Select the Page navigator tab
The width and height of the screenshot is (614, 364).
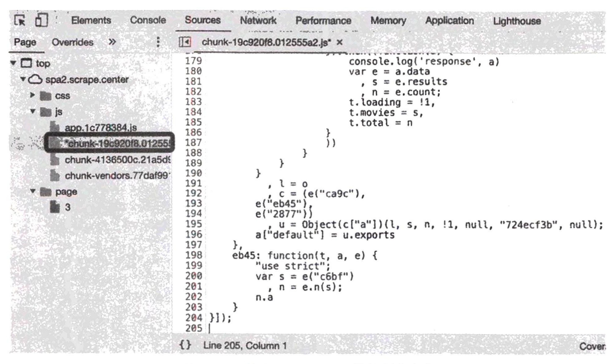point(25,42)
